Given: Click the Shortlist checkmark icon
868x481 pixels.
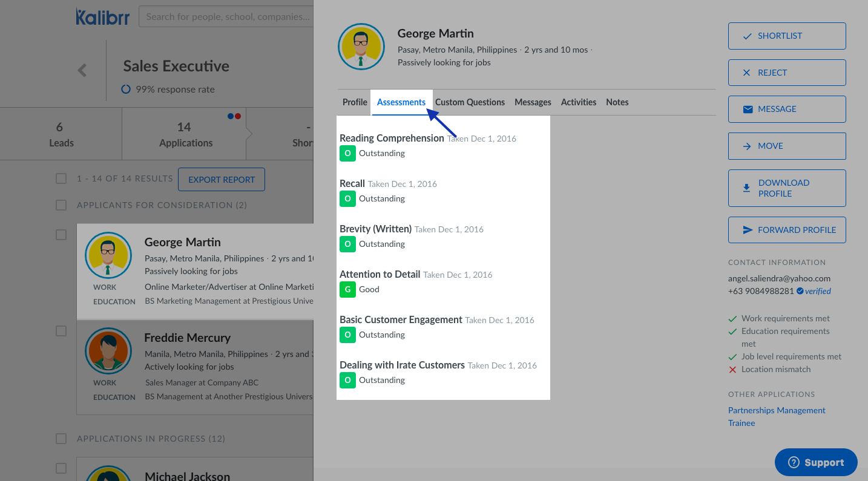Looking at the screenshot, I should click(747, 36).
